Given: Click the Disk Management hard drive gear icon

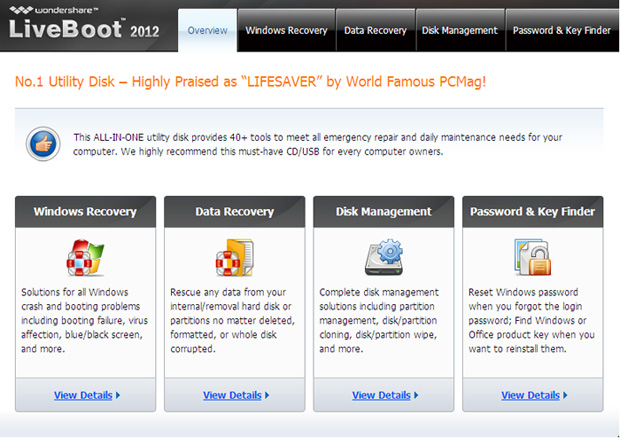Looking at the screenshot, I should [x=384, y=257].
